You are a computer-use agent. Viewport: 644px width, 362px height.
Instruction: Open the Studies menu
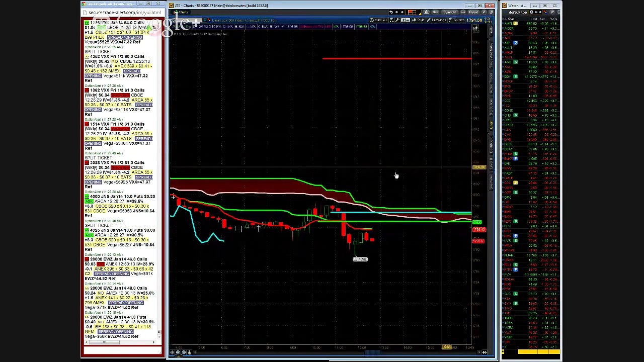coord(456,20)
